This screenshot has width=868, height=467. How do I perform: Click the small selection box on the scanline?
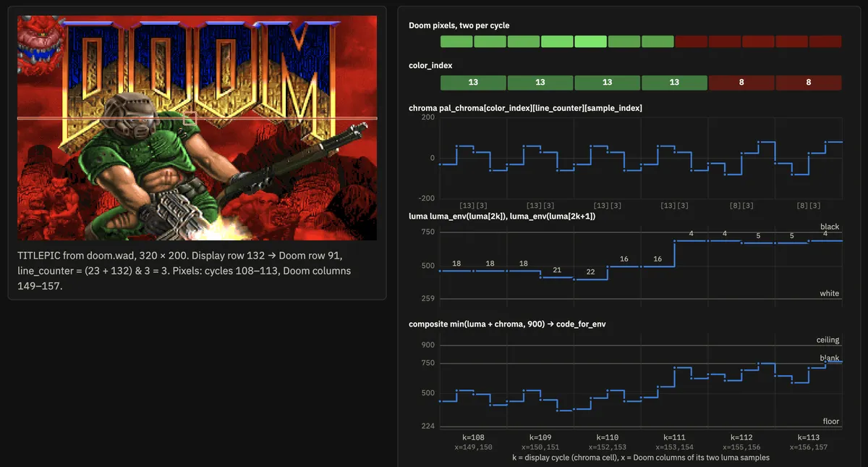pos(190,118)
